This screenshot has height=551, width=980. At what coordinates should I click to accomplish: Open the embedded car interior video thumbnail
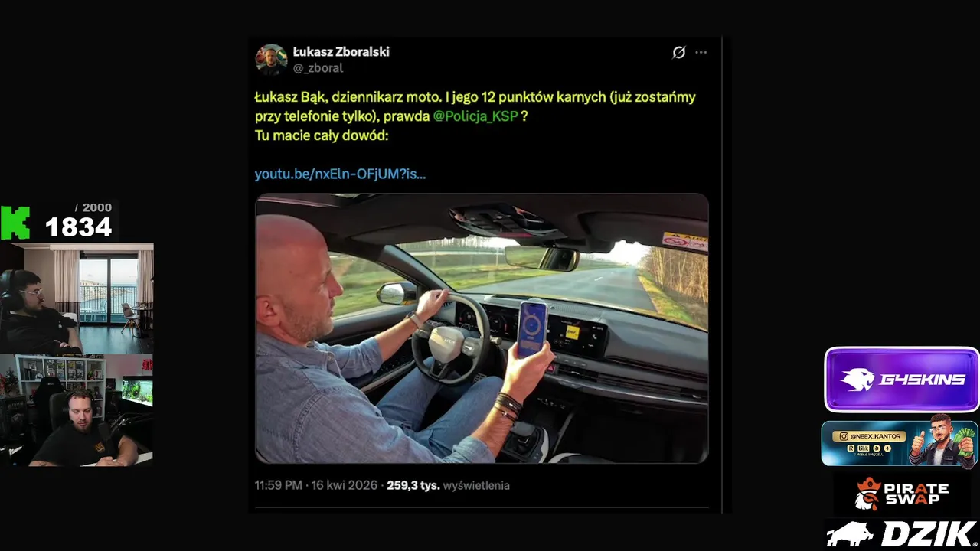point(482,328)
